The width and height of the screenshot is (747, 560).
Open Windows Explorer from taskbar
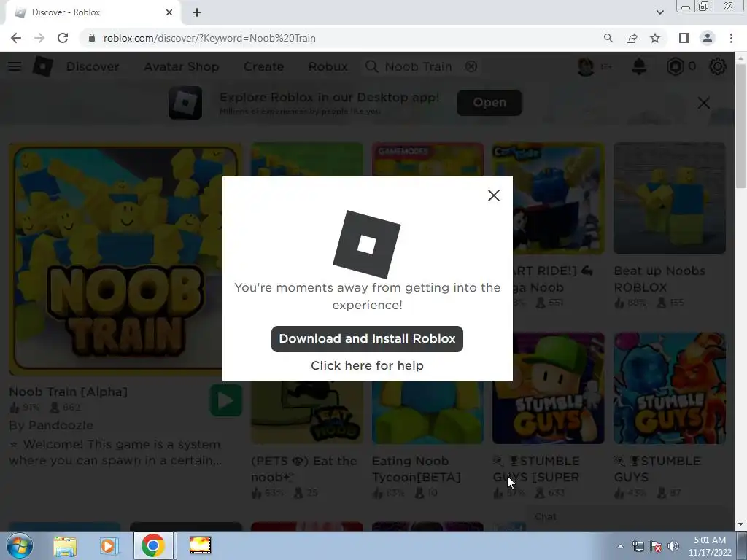tap(65, 545)
